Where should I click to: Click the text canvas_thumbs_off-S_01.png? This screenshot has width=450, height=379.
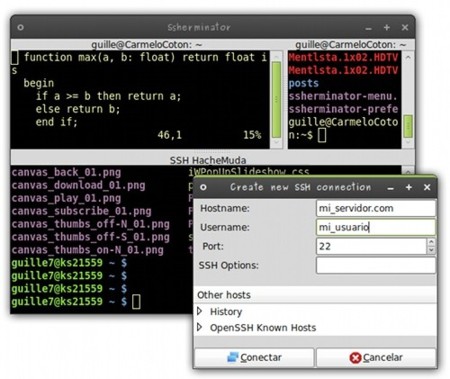(90, 237)
